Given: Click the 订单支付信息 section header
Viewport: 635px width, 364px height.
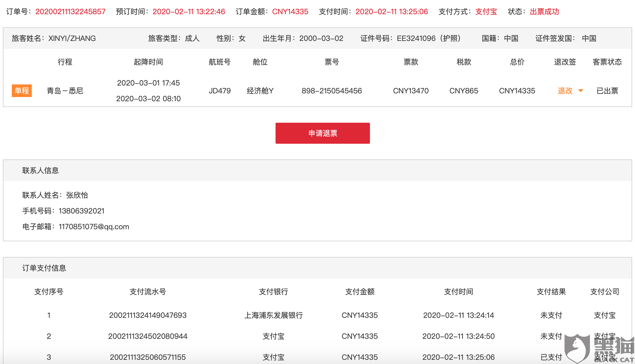Looking at the screenshot, I should click(x=44, y=268).
